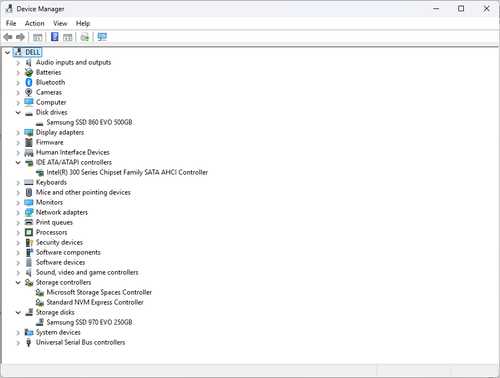This screenshot has height=378, width=500.
Task: Maximize the Device Manager window
Action: coord(461,9)
